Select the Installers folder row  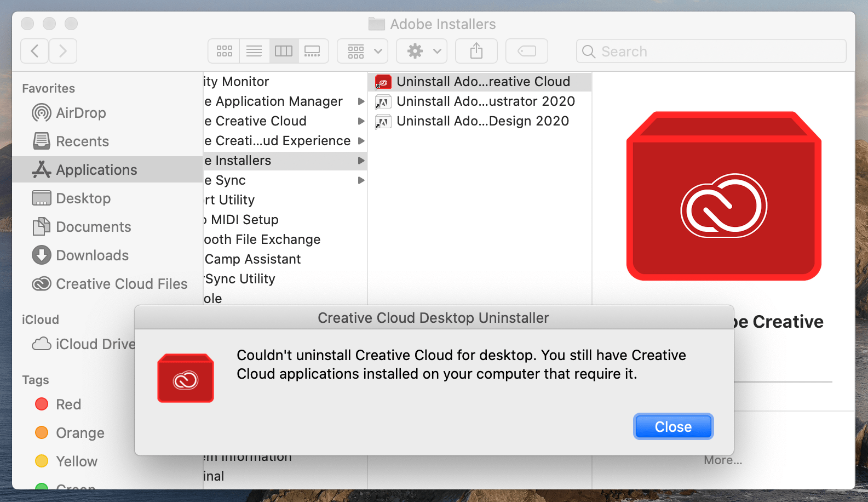coord(285,161)
